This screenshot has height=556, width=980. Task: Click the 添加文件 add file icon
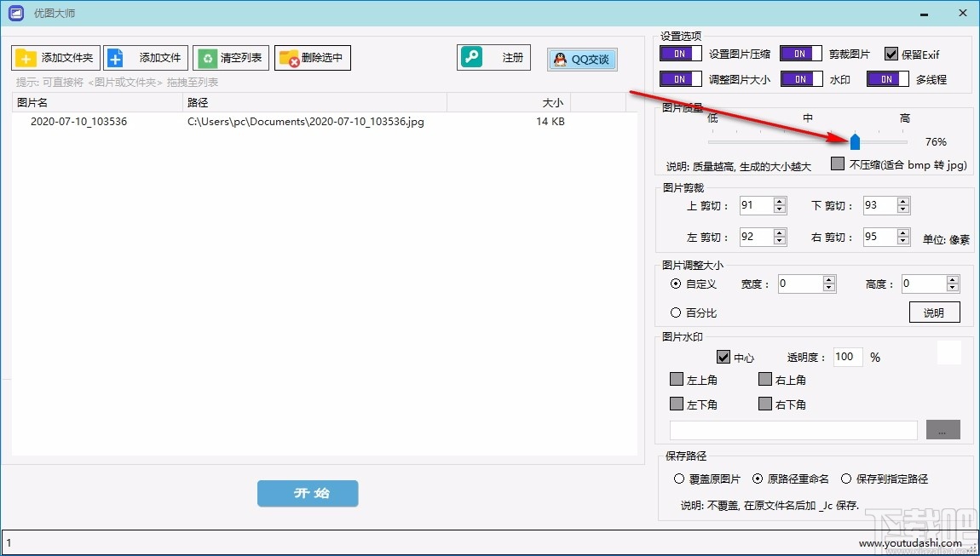click(115, 57)
